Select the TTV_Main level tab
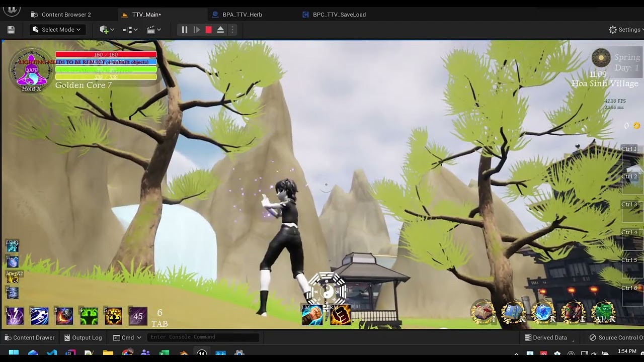Screen dimensions: 644x362 point(146,15)
